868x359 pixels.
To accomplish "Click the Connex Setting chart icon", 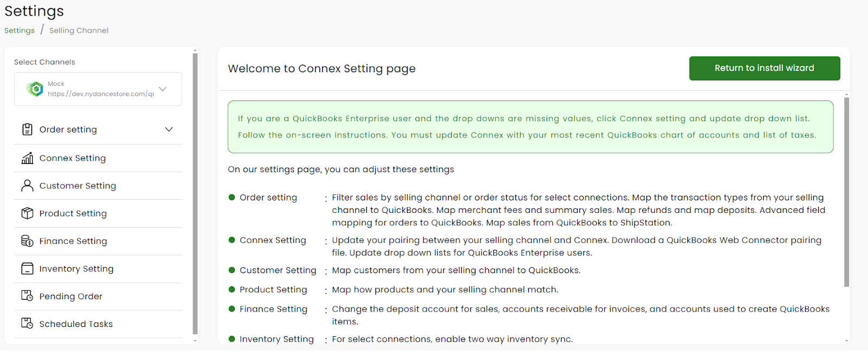I will (27, 158).
